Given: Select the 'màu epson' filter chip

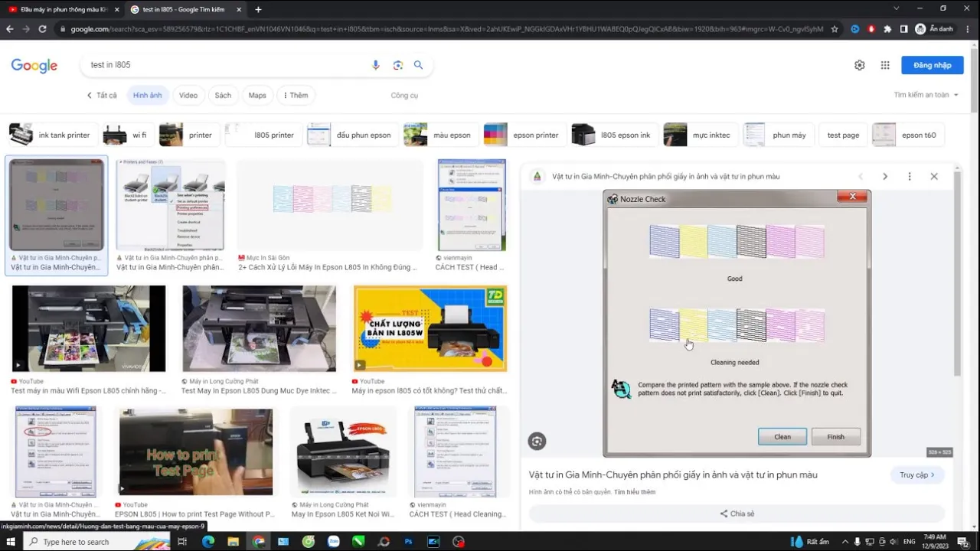Looking at the screenshot, I should click(x=441, y=135).
